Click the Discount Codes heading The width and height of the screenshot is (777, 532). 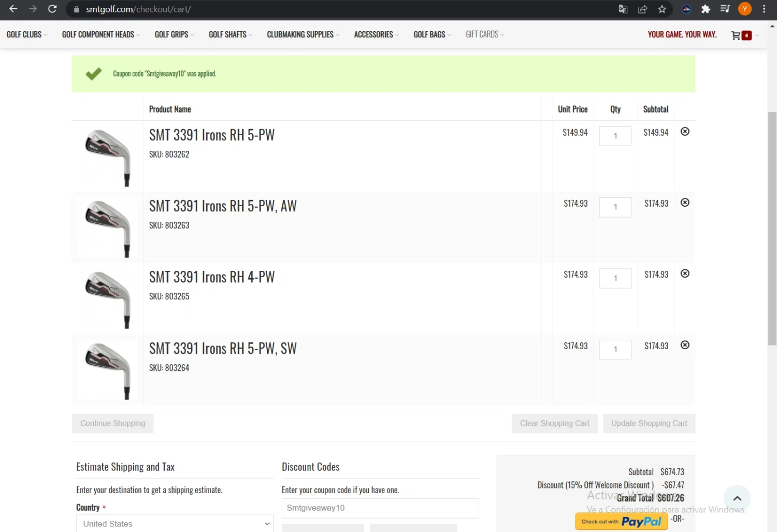pyautogui.click(x=311, y=467)
